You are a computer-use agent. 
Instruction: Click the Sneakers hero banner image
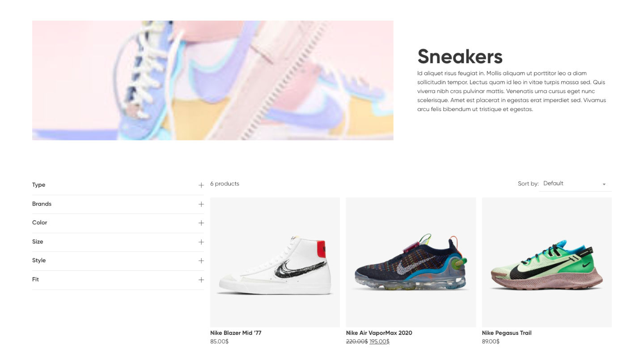click(x=213, y=80)
